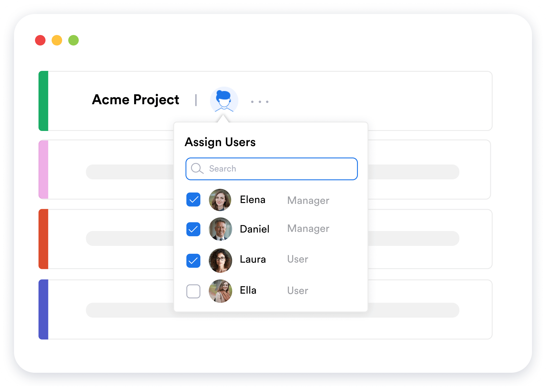Click the Acme Project title
This screenshot has width=546, height=392.
pyautogui.click(x=136, y=100)
